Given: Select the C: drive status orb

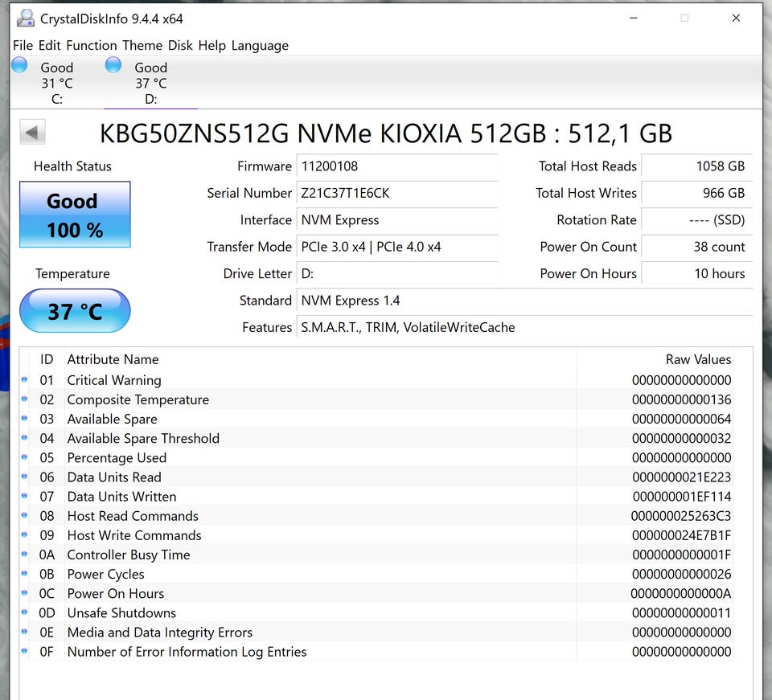Looking at the screenshot, I should tap(20, 65).
